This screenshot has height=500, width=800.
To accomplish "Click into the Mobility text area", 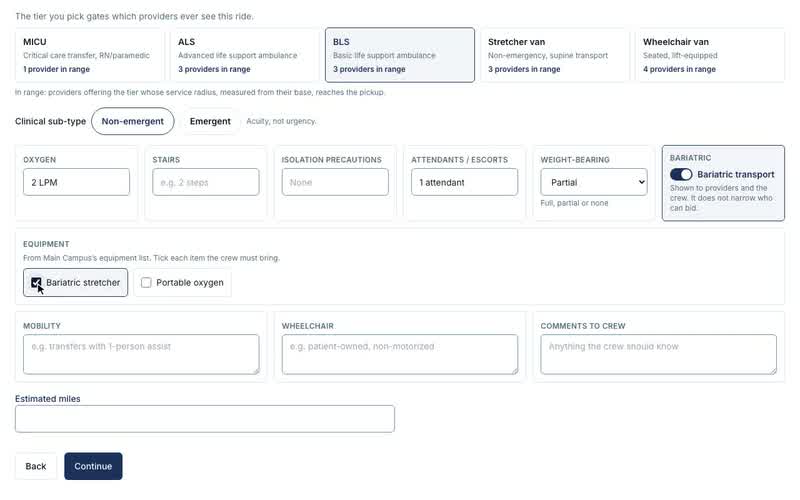I will point(141,354).
